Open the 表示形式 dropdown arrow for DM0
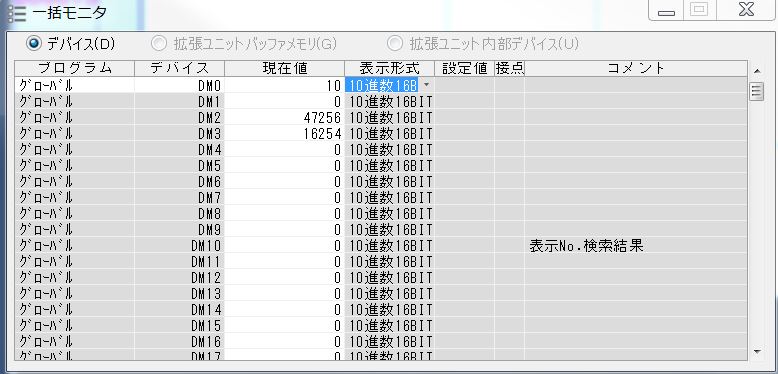Screen dimensions: 778x374 [x=427, y=85]
